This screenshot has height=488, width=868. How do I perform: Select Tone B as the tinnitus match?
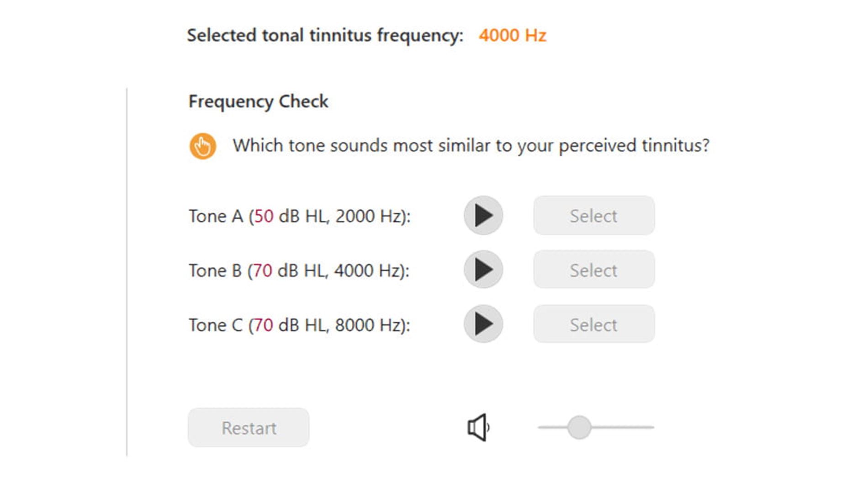pyautogui.click(x=593, y=270)
